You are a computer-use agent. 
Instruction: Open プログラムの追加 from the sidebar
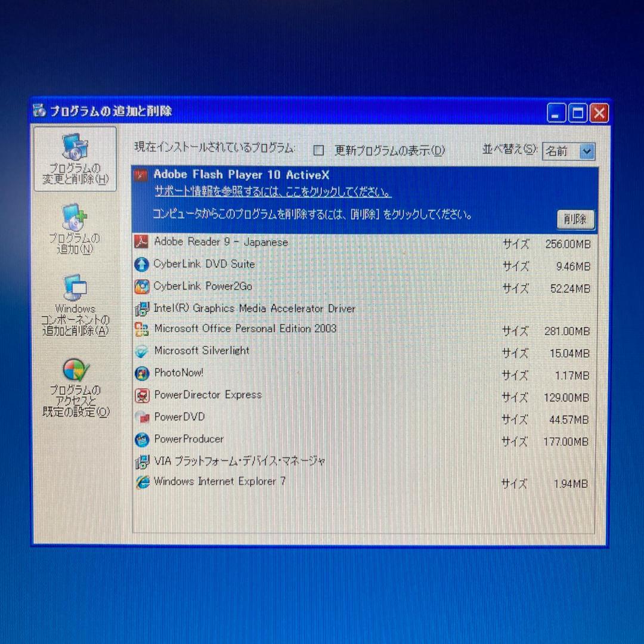click(75, 230)
